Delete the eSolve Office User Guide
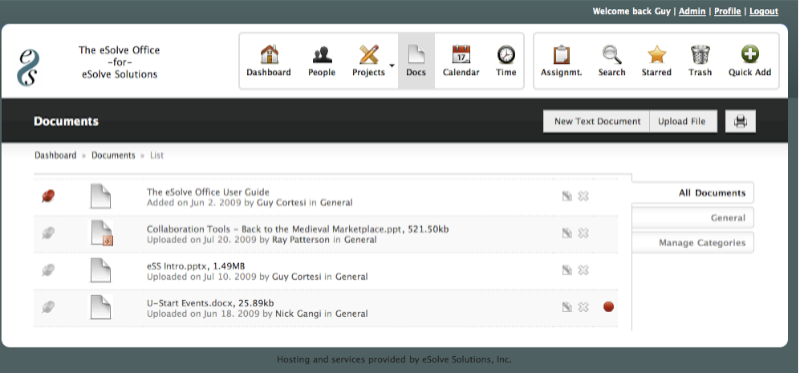Image resolution: width=800 pixels, height=373 pixels. coord(583,196)
